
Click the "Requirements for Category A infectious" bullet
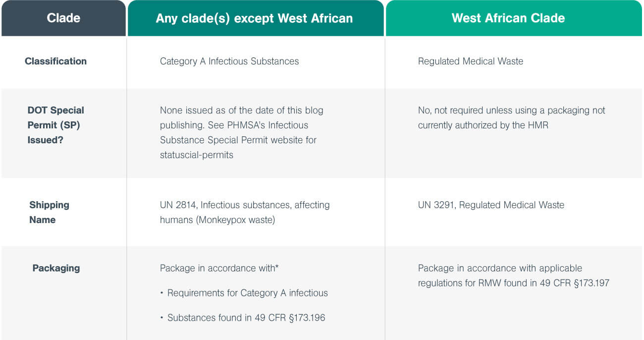[x=247, y=293]
